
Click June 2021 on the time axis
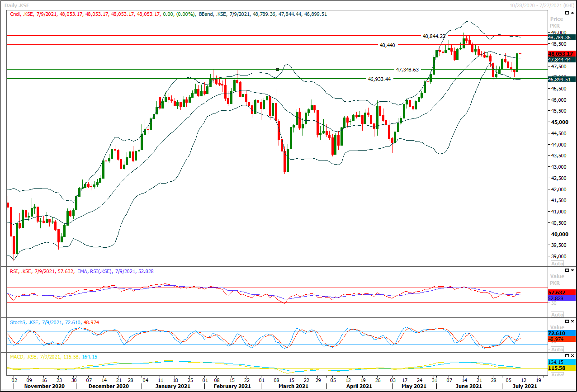pos(468,386)
